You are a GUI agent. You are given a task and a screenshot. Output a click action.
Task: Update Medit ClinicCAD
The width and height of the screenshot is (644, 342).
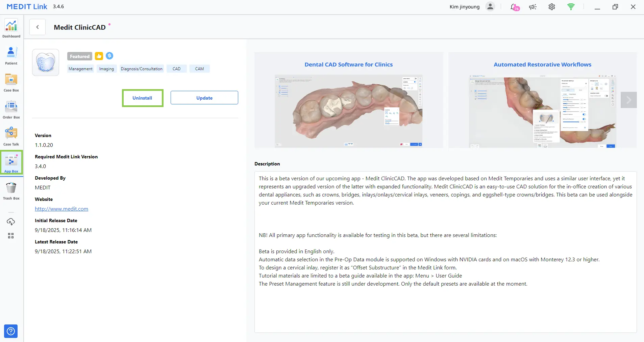[x=204, y=98]
